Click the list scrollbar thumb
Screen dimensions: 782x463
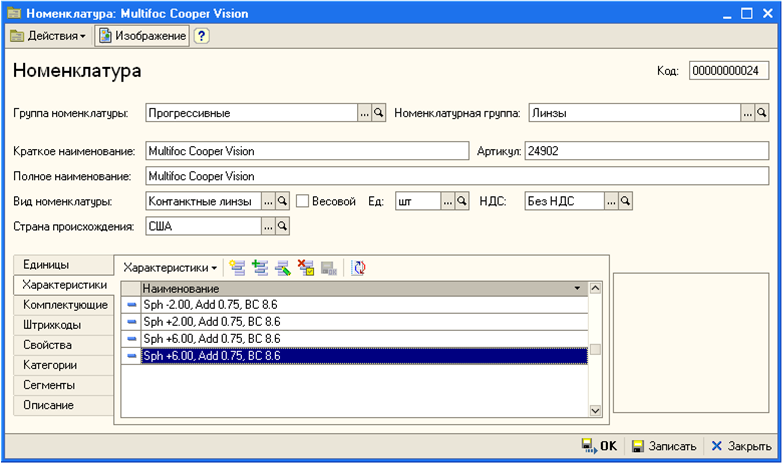595,349
